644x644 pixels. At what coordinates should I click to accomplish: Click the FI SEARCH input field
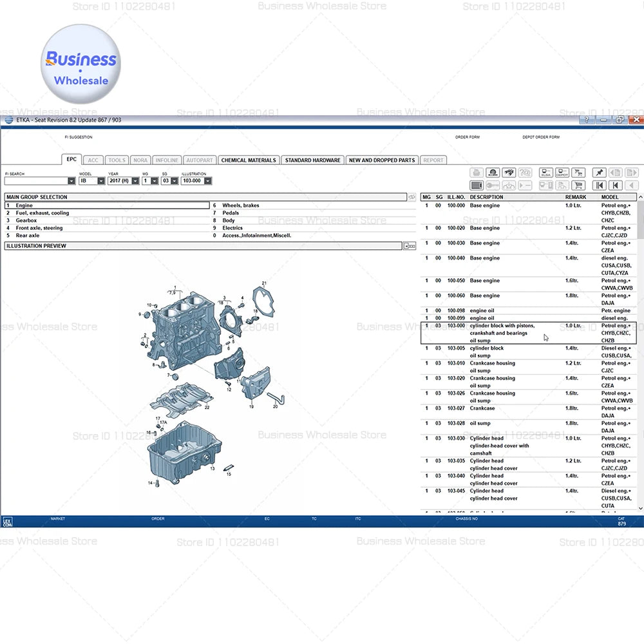coord(36,181)
